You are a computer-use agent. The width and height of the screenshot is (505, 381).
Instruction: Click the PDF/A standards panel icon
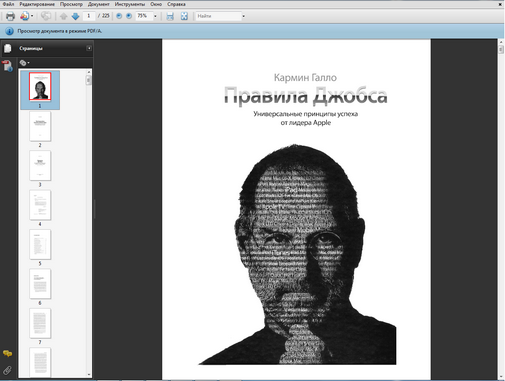click(x=7, y=66)
